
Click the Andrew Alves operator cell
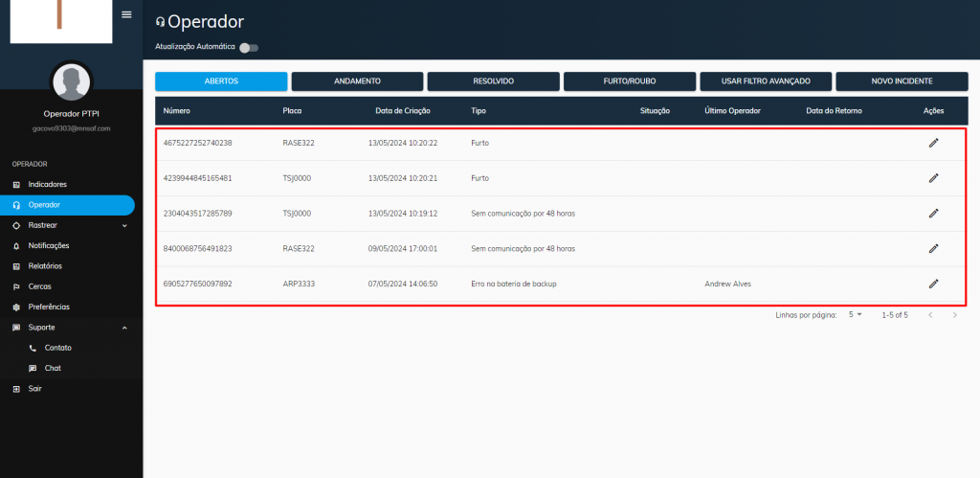click(x=727, y=285)
